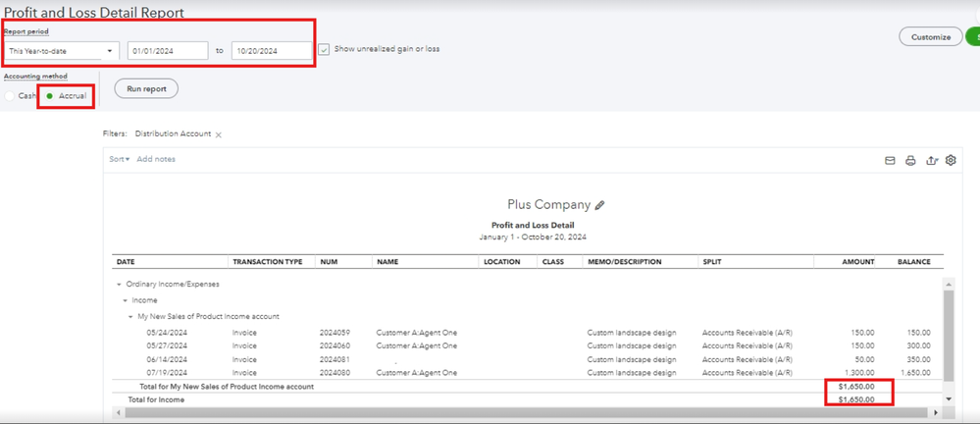Edit company name with pencil icon
Viewport: 980px width, 424px height.
coord(600,205)
